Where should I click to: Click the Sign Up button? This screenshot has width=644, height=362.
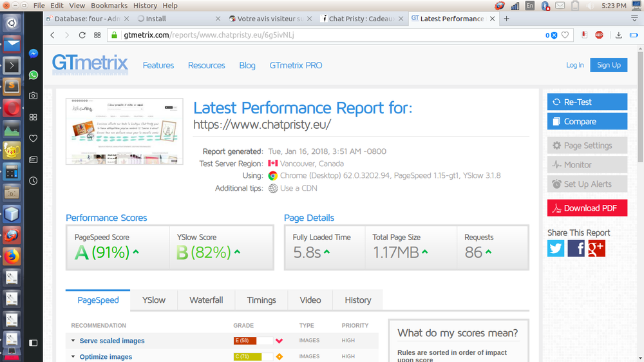(x=609, y=65)
